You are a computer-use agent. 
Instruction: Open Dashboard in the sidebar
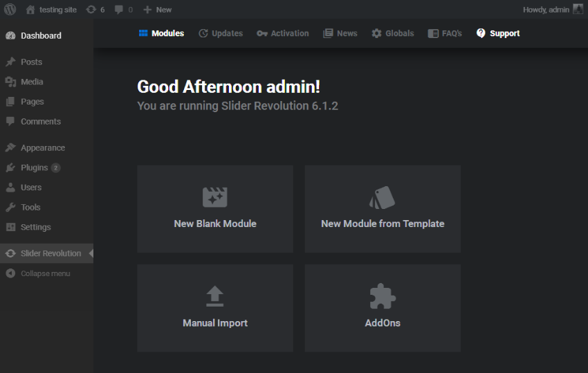(x=41, y=36)
